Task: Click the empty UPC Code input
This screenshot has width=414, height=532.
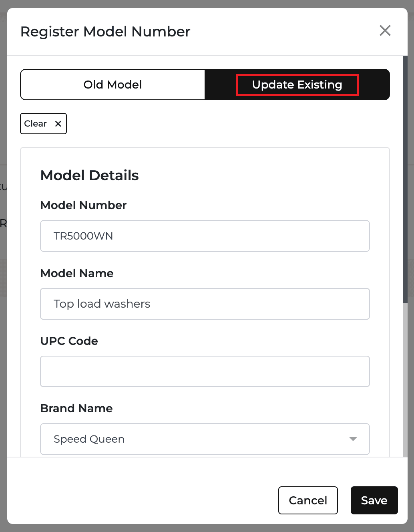Action: tap(205, 371)
